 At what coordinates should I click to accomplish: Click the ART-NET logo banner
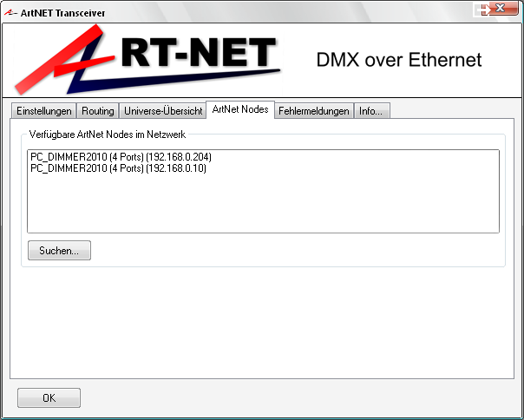147,60
